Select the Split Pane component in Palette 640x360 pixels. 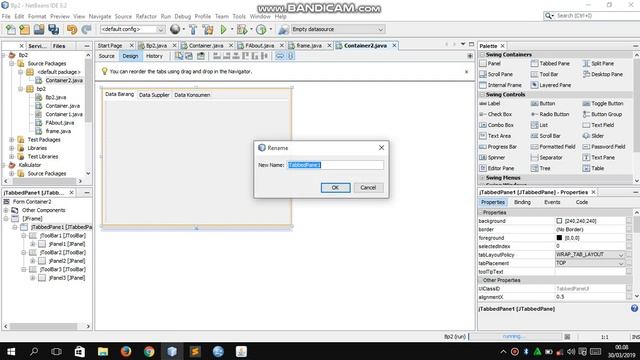598,64
